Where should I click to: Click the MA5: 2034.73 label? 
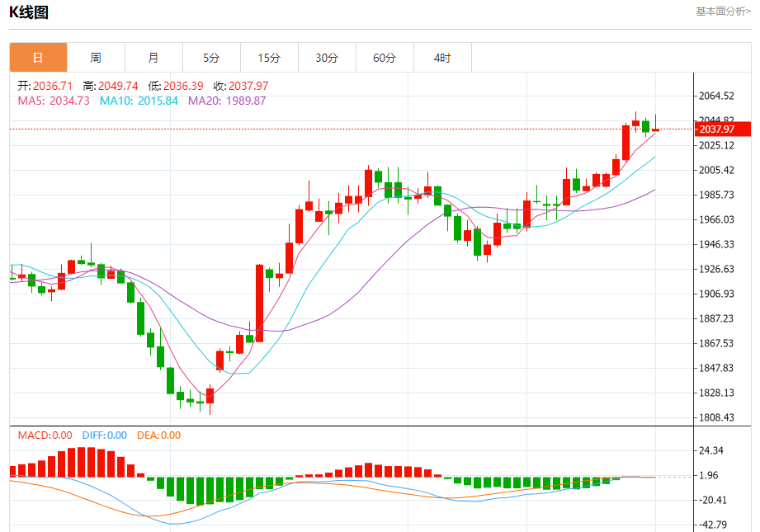54,101
